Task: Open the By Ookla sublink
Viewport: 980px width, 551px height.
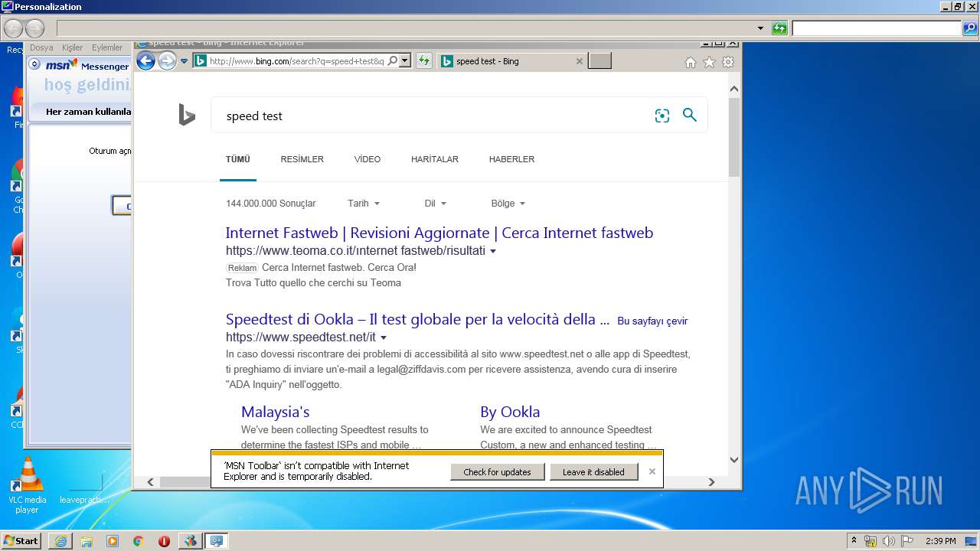Action: tap(510, 412)
